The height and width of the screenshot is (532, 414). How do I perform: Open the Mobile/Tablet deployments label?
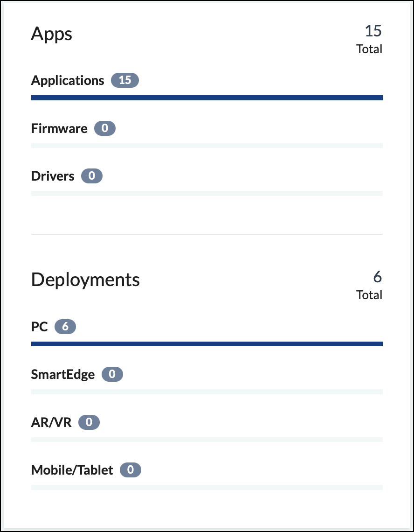(72, 470)
